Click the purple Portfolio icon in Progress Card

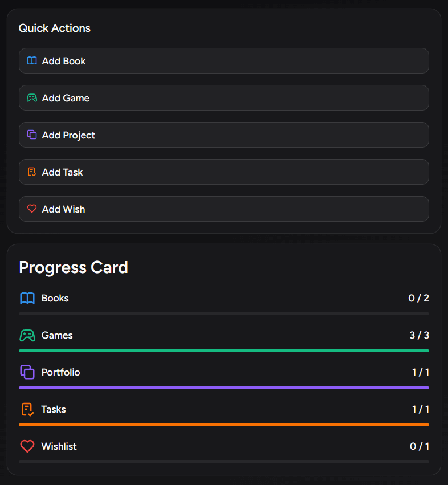point(27,372)
